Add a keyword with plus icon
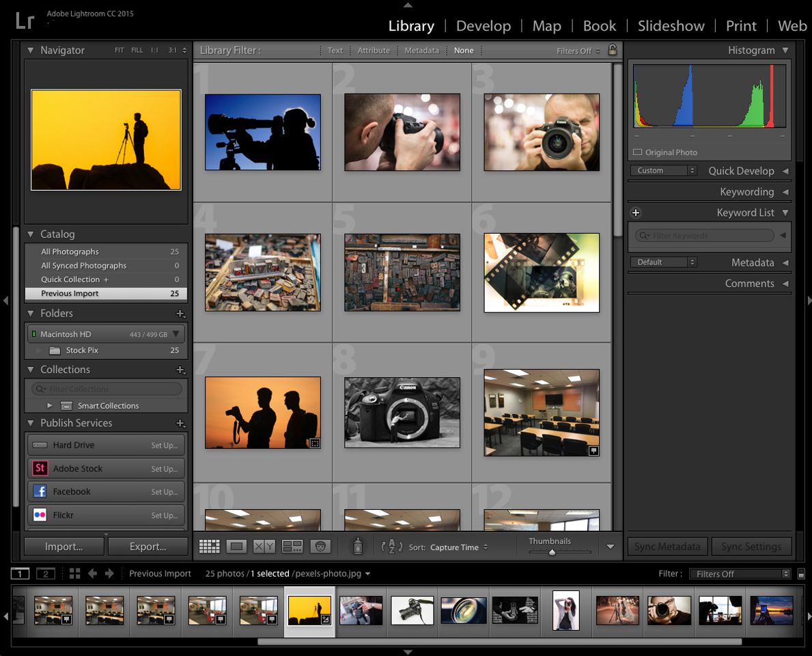Image resolution: width=812 pixels, height=656 pixels. coord(636,213)
